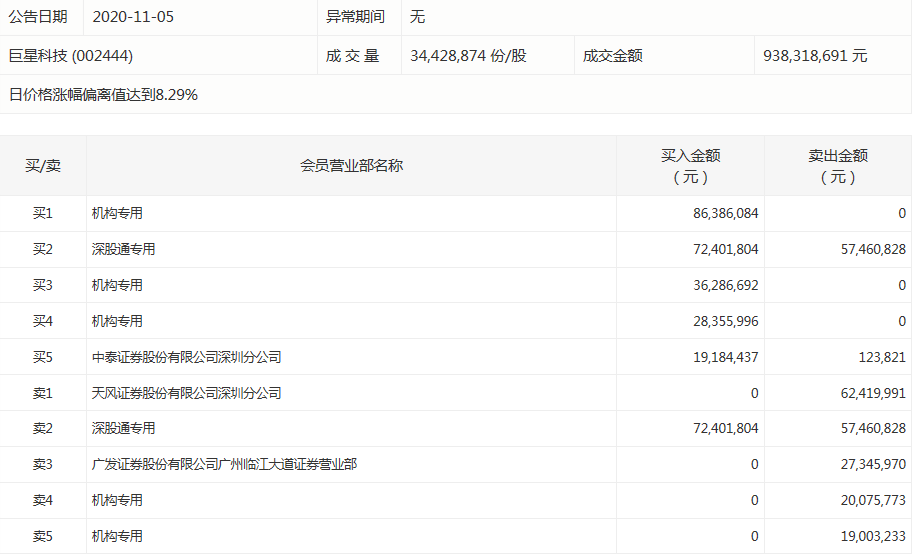
Task: Select 中泰证券股份有限公司深圳分公司 in the 买5 row
Action: click(x=187, y=357)
